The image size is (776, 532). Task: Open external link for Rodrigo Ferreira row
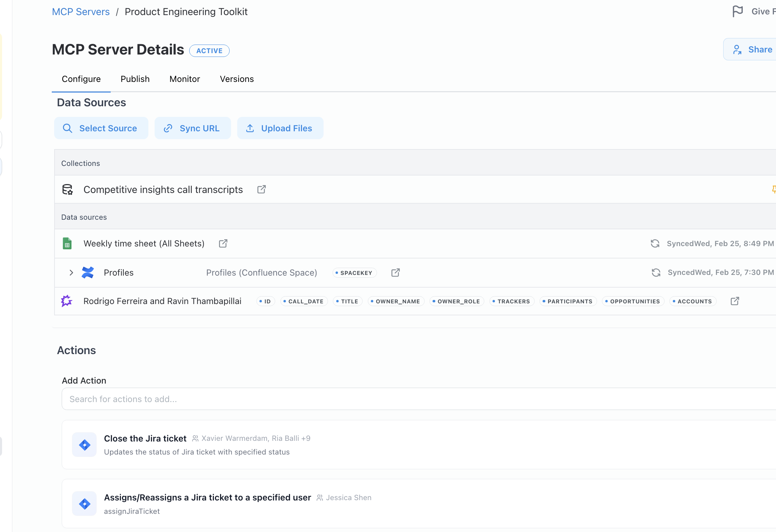click(735, 301)
